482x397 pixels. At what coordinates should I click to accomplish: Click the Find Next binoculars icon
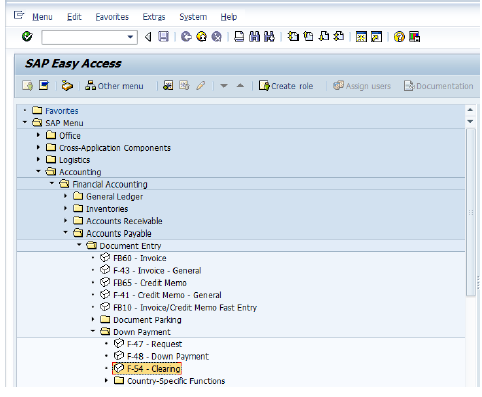coord(269,37)
